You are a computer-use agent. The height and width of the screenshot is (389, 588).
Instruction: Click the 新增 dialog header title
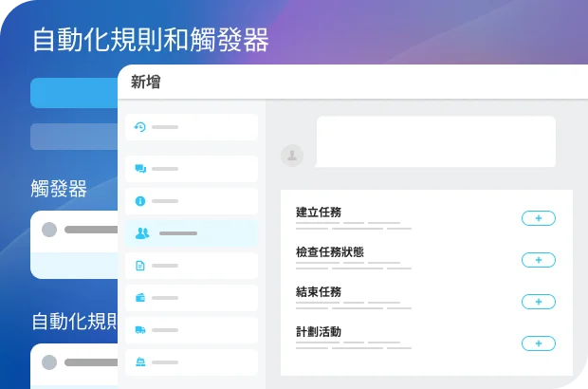tap(145, 82)
